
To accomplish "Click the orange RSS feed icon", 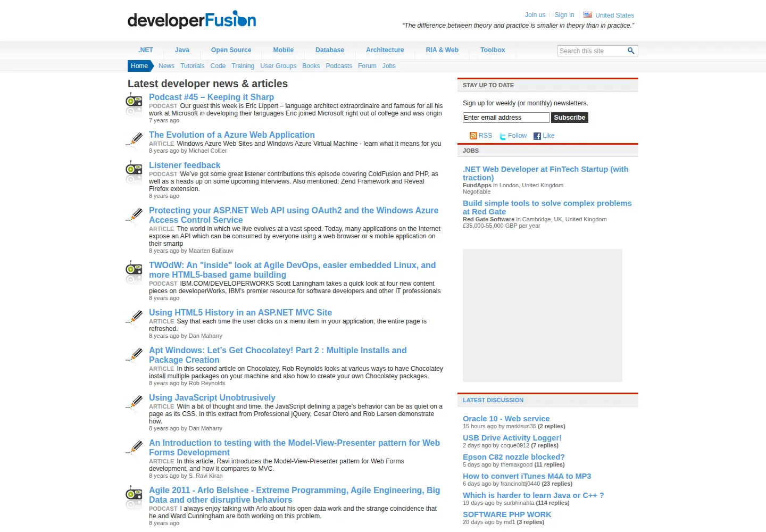I will (473, 136).
